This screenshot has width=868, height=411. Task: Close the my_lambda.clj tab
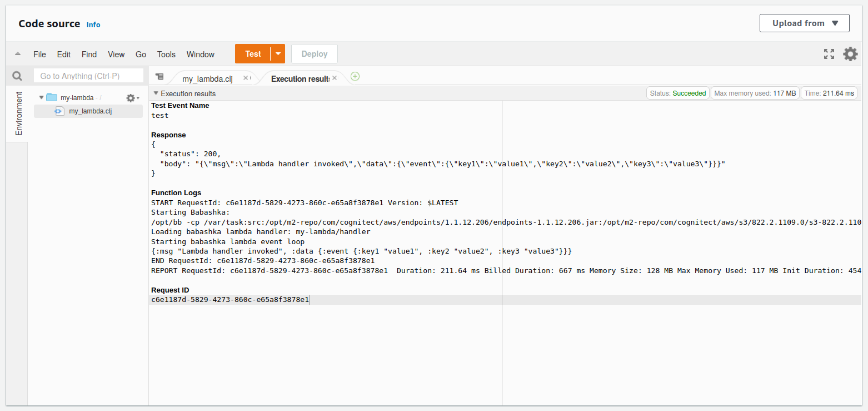click(x=246, y=78)
